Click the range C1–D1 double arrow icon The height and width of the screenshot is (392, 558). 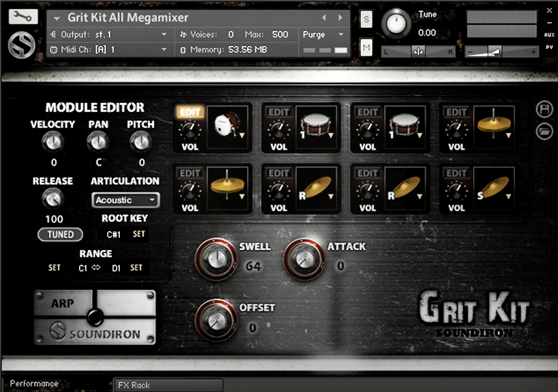(96, 267)
